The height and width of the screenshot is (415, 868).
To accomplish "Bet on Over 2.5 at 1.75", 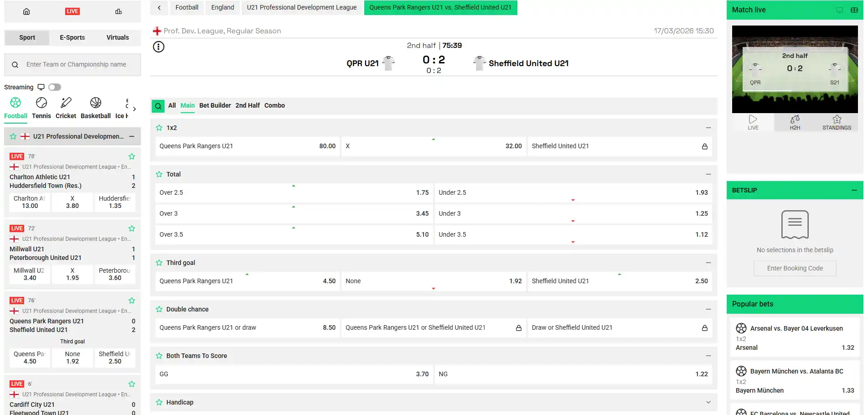I will click(x=294, y=193).
